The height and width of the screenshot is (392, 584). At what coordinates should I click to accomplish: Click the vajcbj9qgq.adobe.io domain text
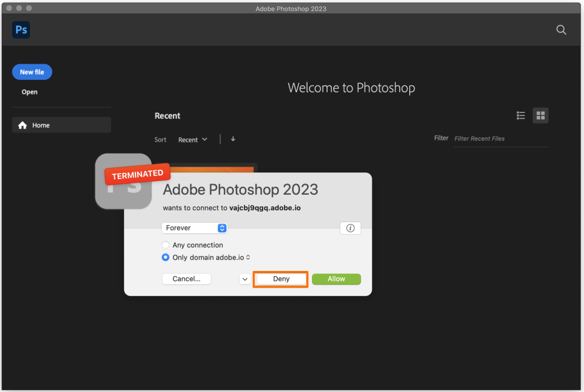[265, 208]
